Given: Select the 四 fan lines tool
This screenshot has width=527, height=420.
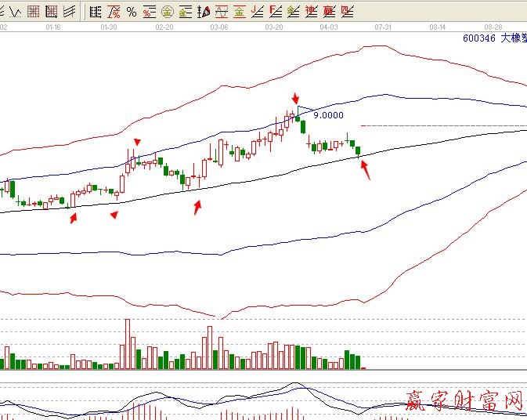Looking at the screenshot, I should [347, 12].
